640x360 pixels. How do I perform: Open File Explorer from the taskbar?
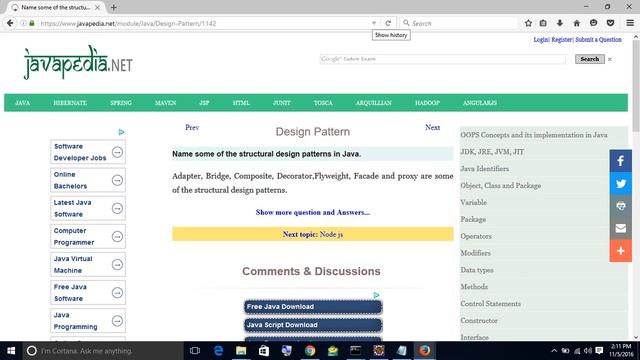click(241, 351)
